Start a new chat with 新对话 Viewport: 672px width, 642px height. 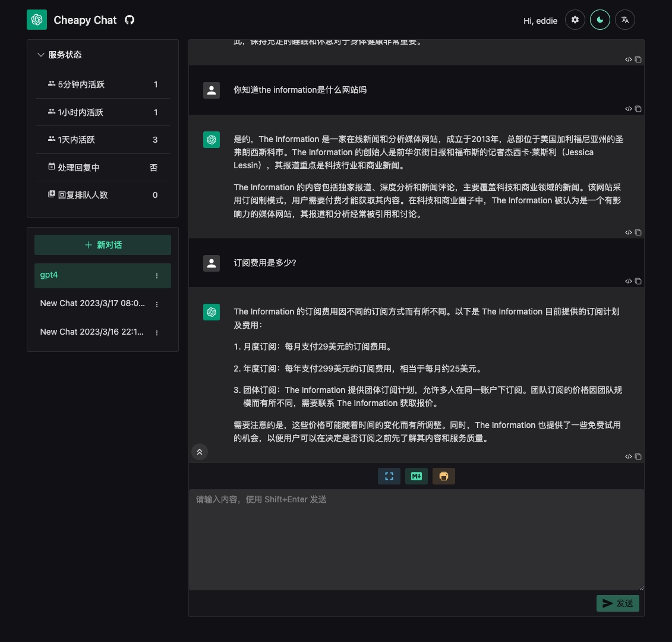[103, 245]
